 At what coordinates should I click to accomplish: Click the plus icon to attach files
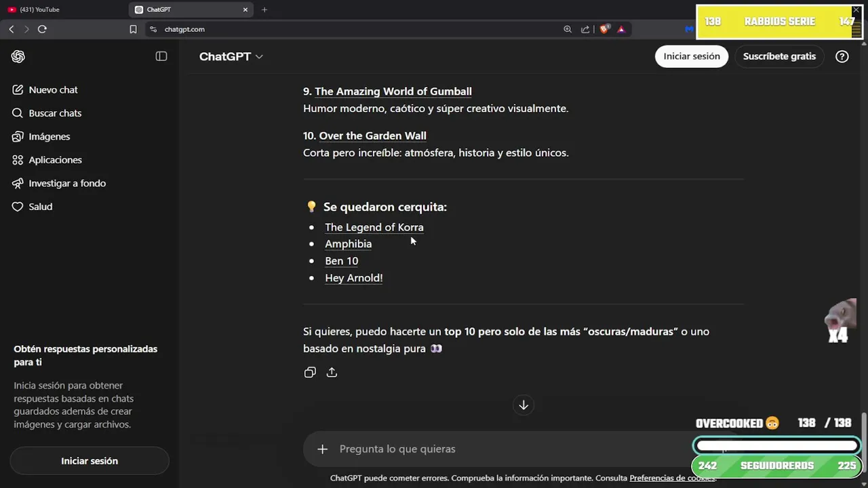pos(323,449)
